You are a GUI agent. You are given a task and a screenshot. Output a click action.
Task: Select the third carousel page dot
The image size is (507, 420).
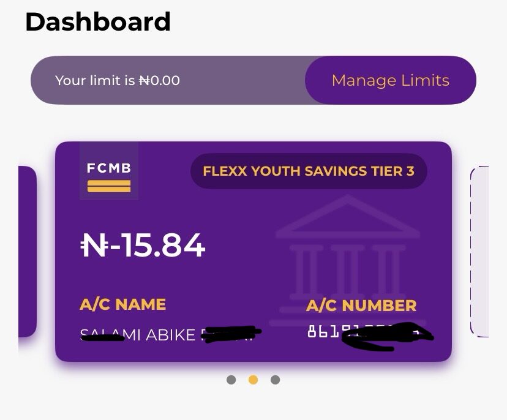(x=275, y=380)
